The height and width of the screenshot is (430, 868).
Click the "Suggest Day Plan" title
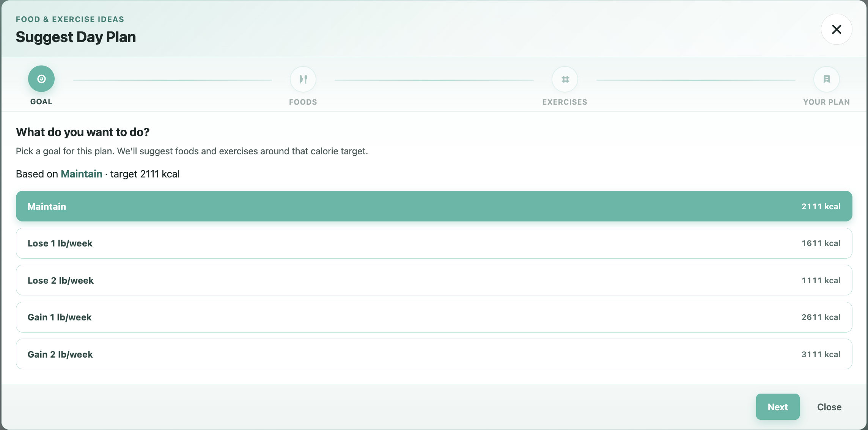[76, 37]
